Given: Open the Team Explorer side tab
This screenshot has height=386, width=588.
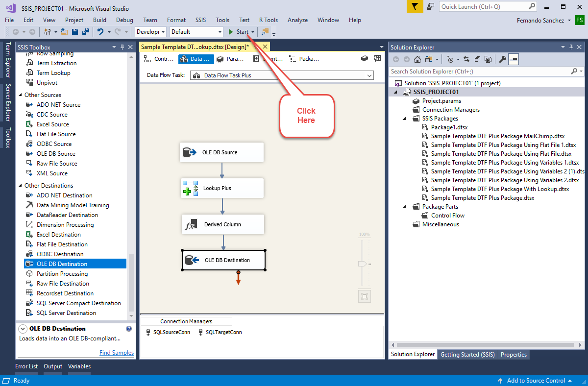Looking at the screenshot, I should [7, 60].
